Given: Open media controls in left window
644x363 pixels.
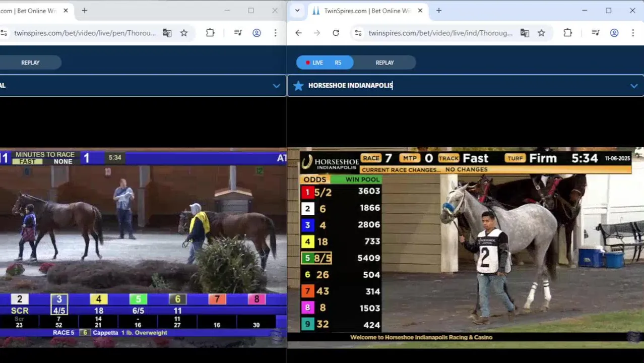Looking at the screenshot, I should [238, 33].
